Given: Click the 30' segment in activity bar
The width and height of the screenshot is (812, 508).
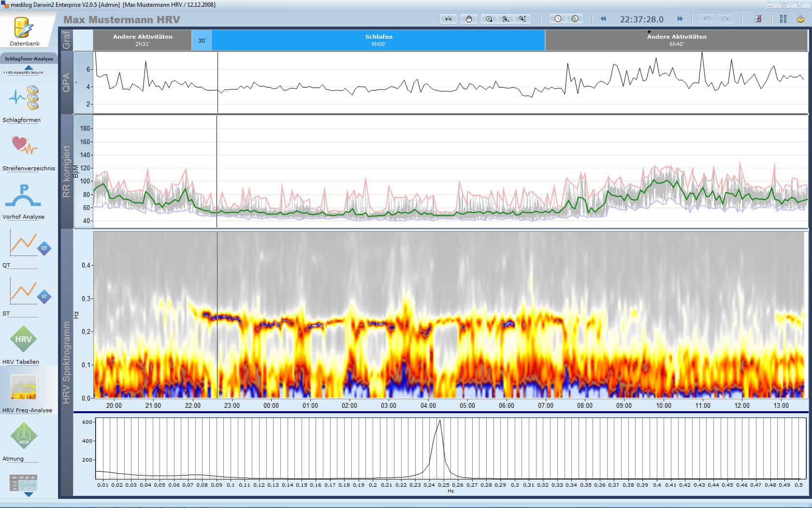Looking at the screenshot, I should (202, 41).
